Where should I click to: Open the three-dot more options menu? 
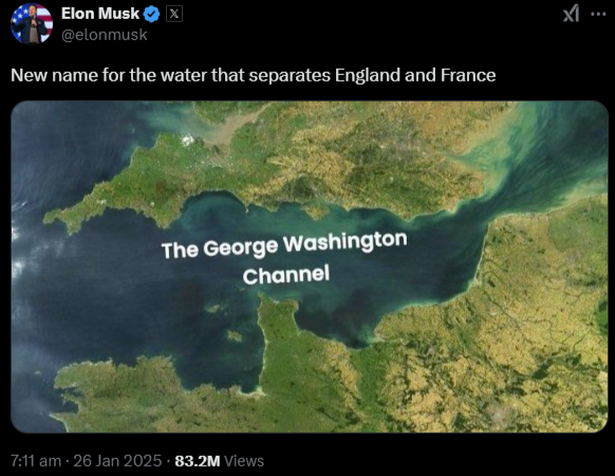tap(598, 14)
